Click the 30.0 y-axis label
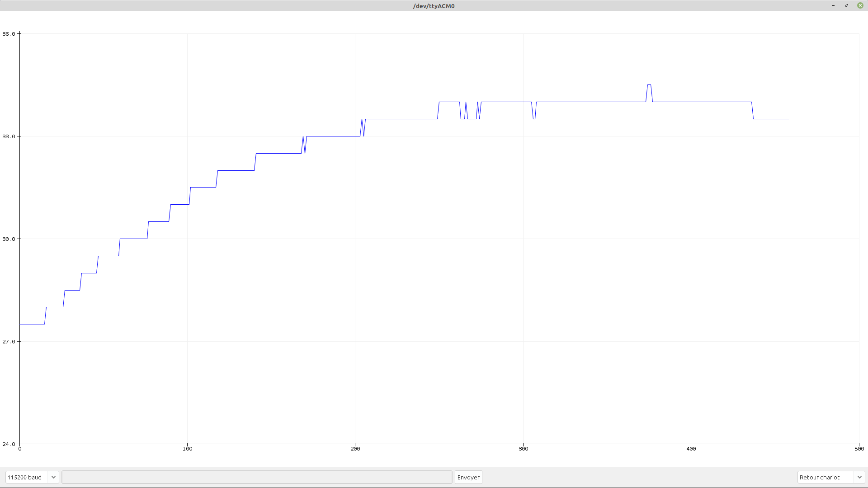Viewport: 868px width, 488px height. click(9, 239)
